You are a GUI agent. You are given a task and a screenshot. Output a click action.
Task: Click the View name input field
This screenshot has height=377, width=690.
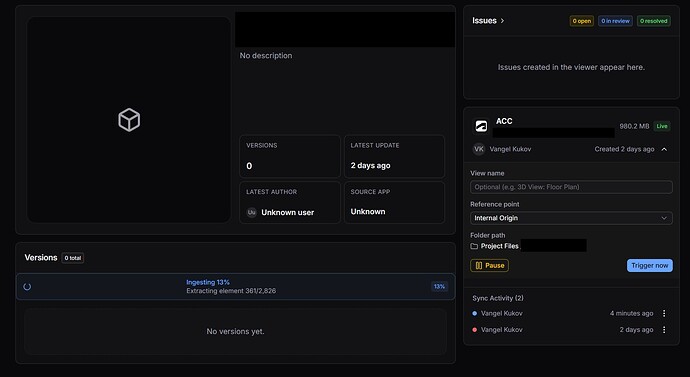571,187
